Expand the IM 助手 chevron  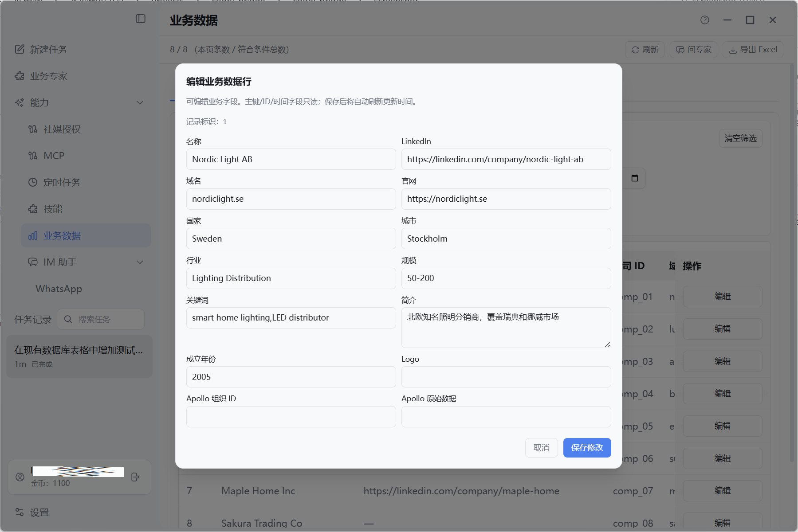[140, 262]
